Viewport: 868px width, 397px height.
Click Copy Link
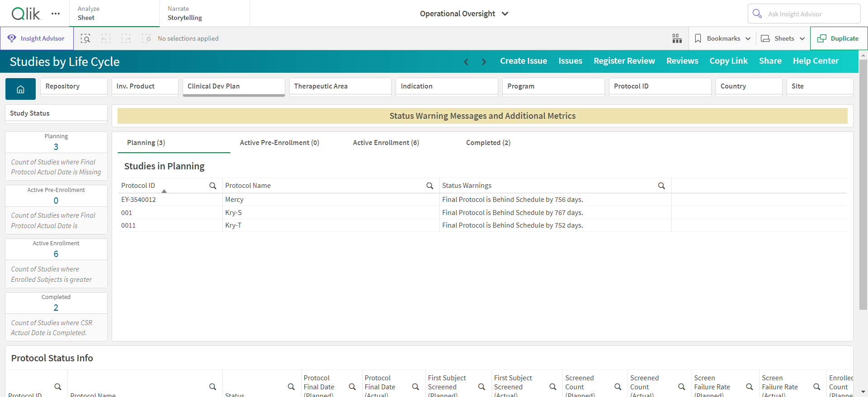point(728,61)
